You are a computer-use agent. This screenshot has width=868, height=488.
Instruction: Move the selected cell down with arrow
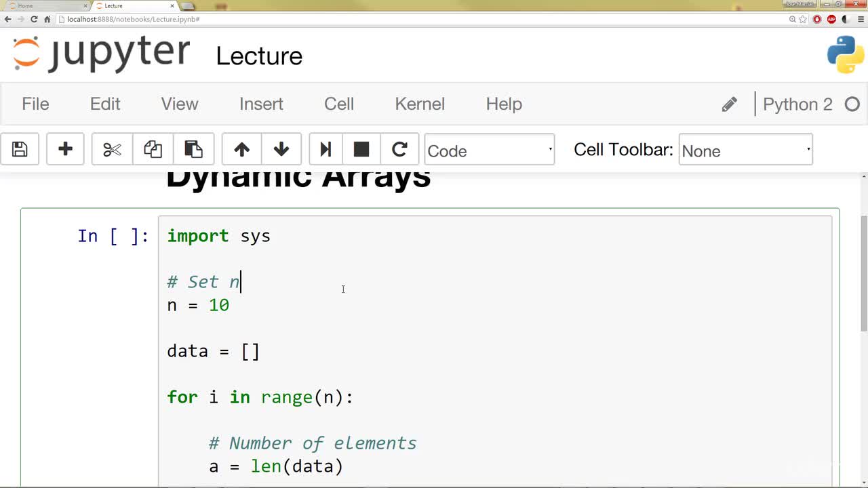coord(281,149)
